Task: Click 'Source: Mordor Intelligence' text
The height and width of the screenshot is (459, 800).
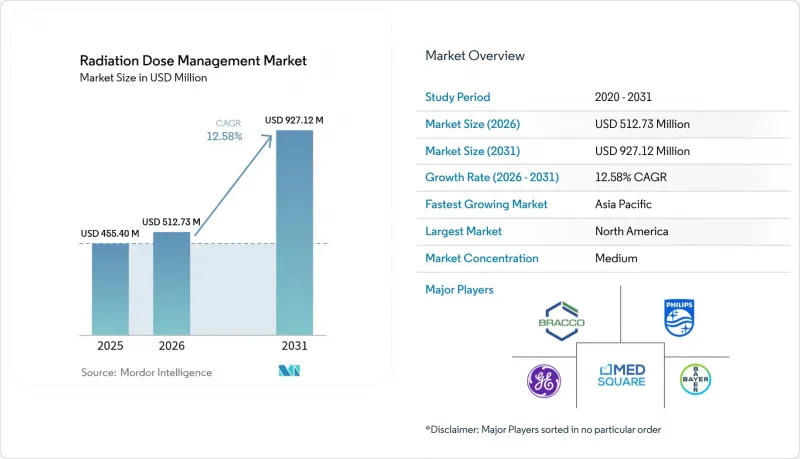Action: tap(146, 373)
